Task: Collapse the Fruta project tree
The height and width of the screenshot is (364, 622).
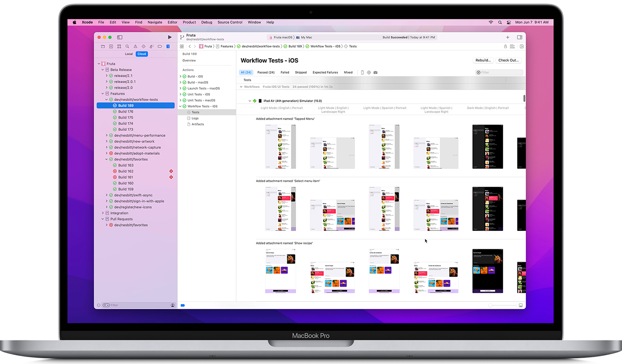Action: pyautogui.click(x=99, y=64)
